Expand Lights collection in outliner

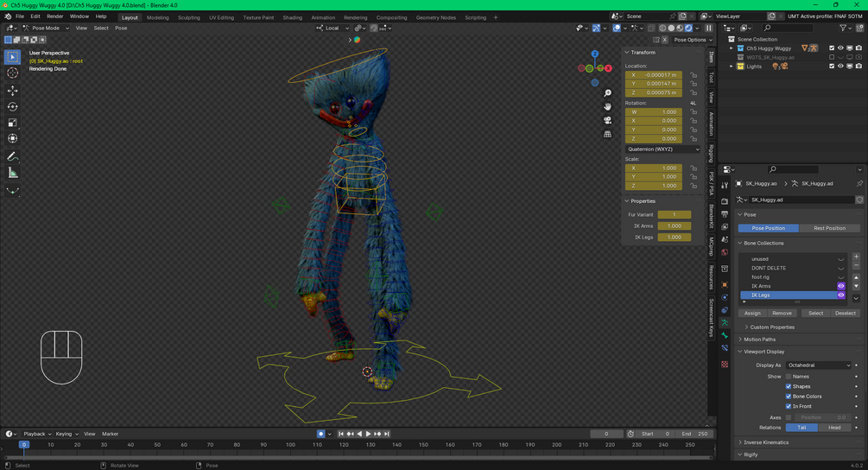click(x=732, y=67)
